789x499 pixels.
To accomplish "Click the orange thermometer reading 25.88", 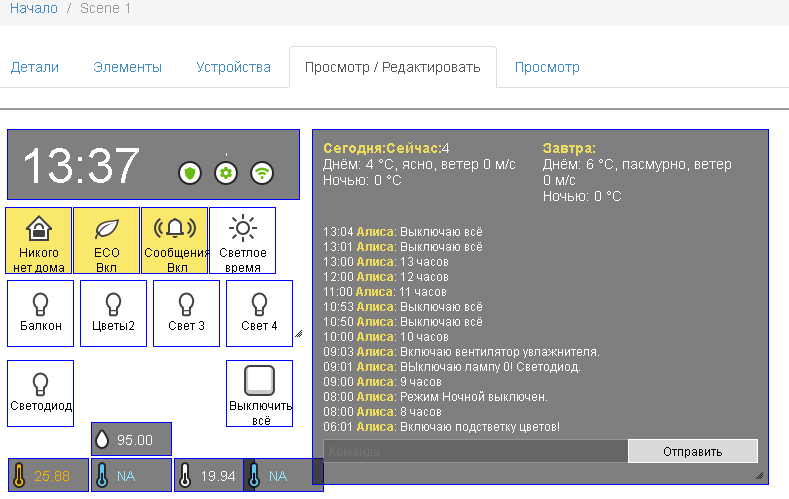I will pos(41,476).
